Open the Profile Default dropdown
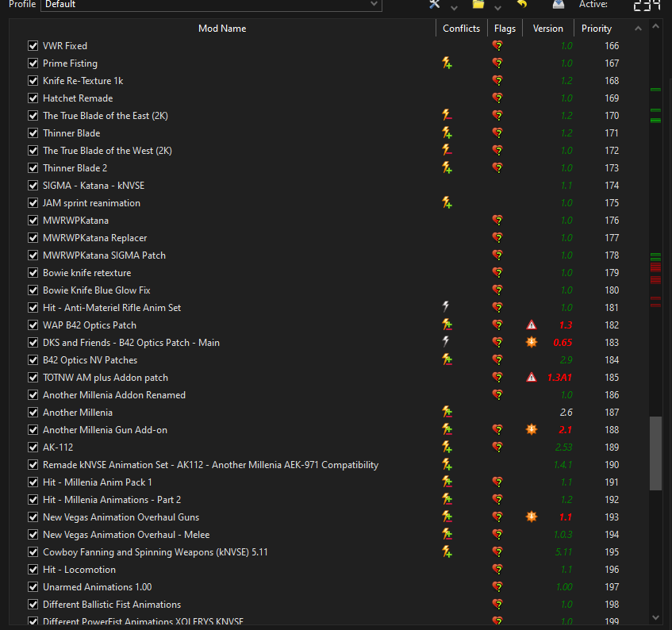The height and width of the screenshot is (630, 672). coord(211,4)
